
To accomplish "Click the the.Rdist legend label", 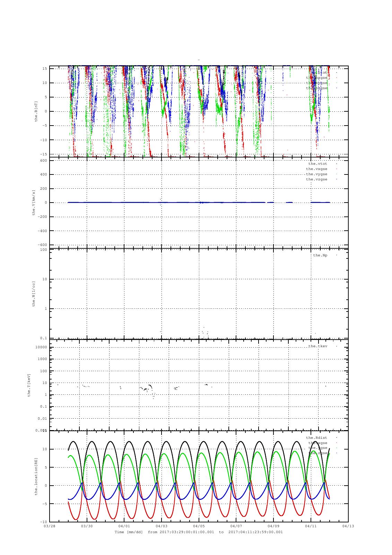I will coord(316,438).
